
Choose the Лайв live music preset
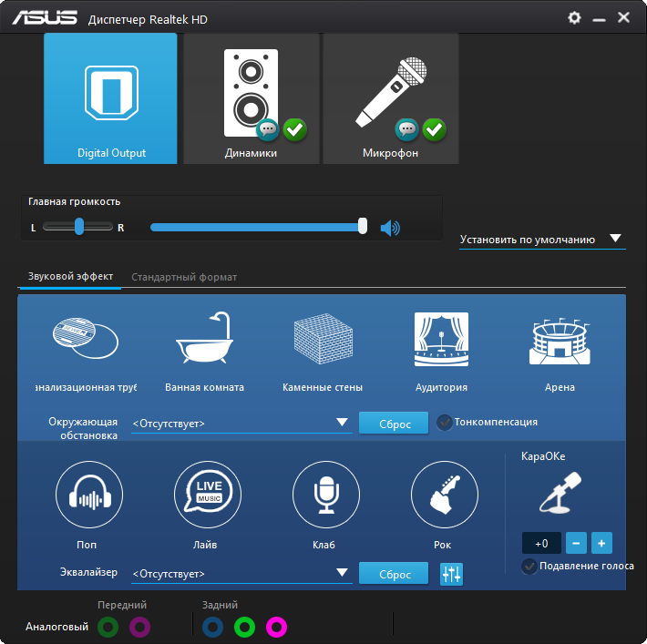point(208,495)
